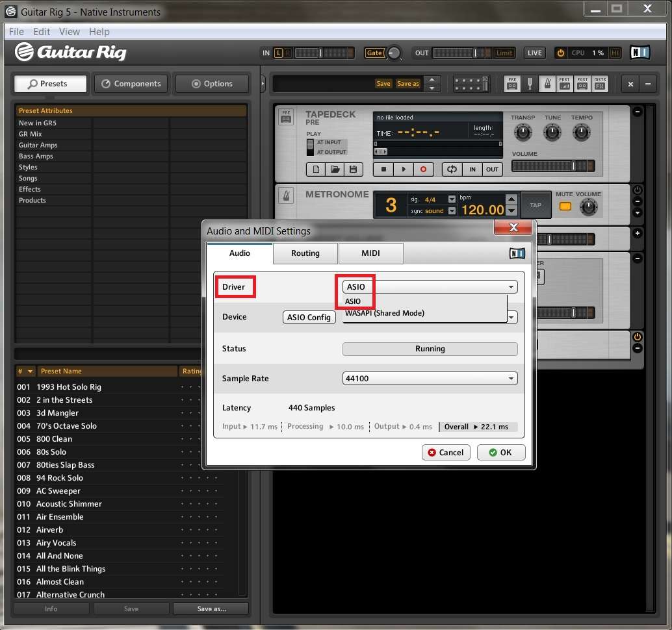This screenshot has height=630, width=672.
Task: Click the Guitar Rig power button near CPU
Action: coord(560,53)
